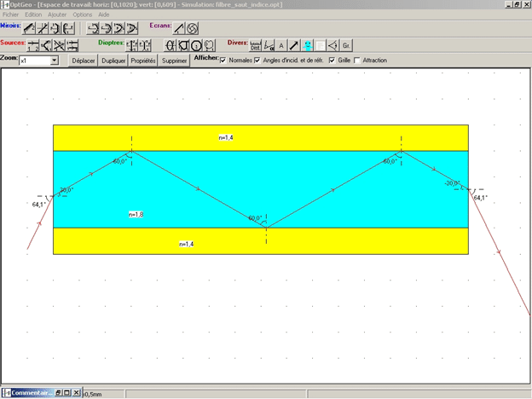Select the freeform shape dioptre icon
The image size is (532, 399).
click(210, 45)
